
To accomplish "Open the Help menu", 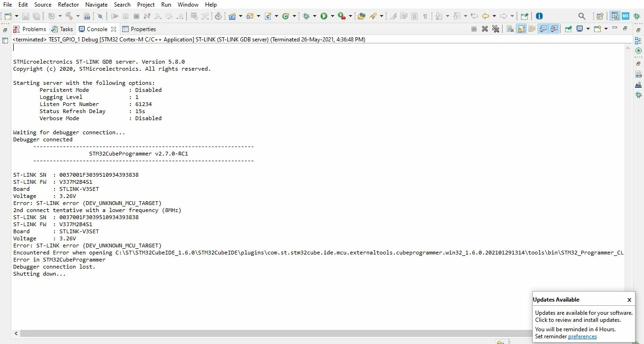I will [211, 5].
